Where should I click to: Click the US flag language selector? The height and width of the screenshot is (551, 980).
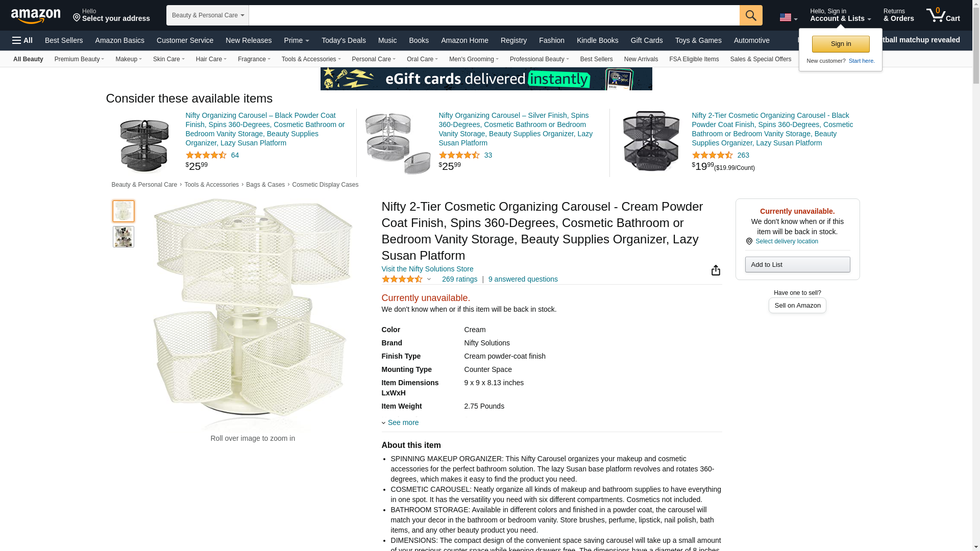pos(789,17)
